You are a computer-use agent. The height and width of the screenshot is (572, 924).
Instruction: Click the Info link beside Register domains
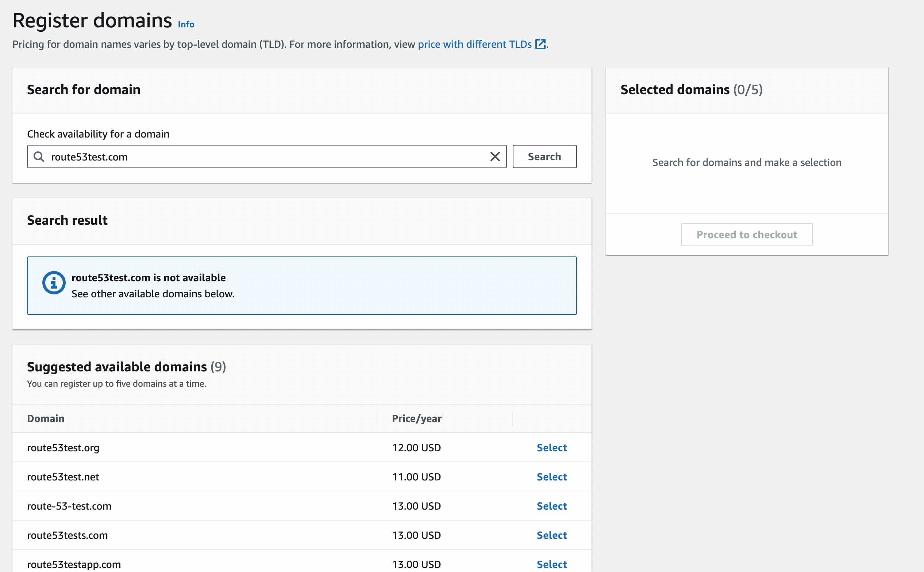(186, 24)
